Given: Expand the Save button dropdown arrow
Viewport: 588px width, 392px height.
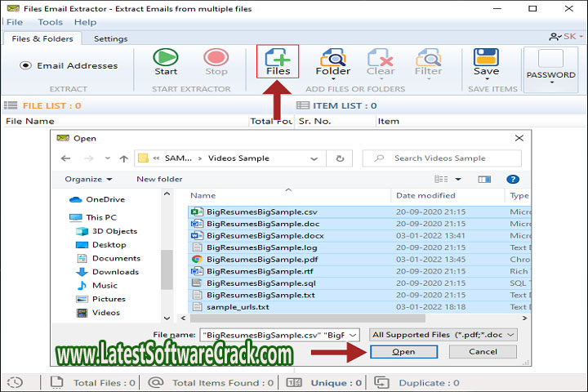Looking at the screenshot, I should 487,79.
